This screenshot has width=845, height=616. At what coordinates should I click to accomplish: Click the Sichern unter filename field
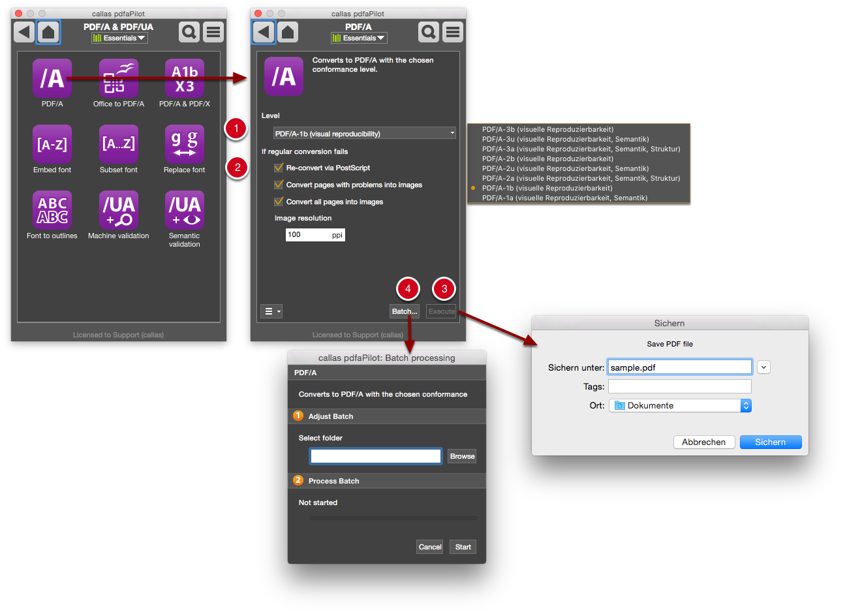680,367
